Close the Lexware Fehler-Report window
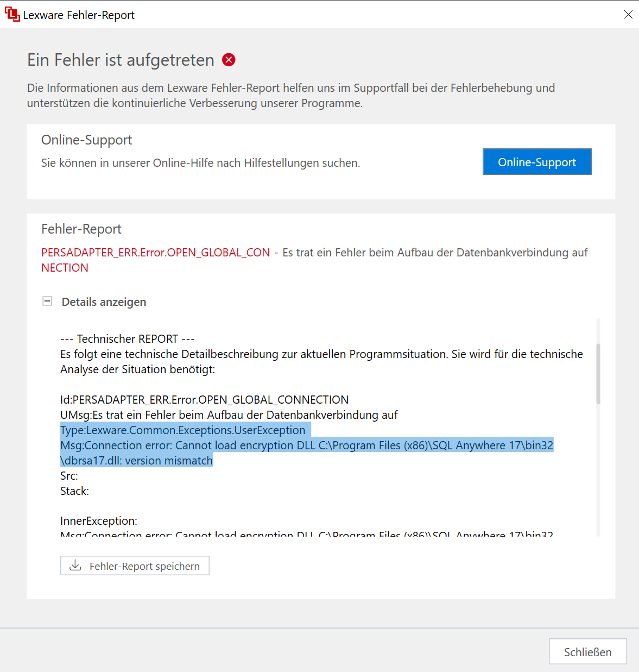The width and height of the screenshot is (639, 672). (628, 15)
